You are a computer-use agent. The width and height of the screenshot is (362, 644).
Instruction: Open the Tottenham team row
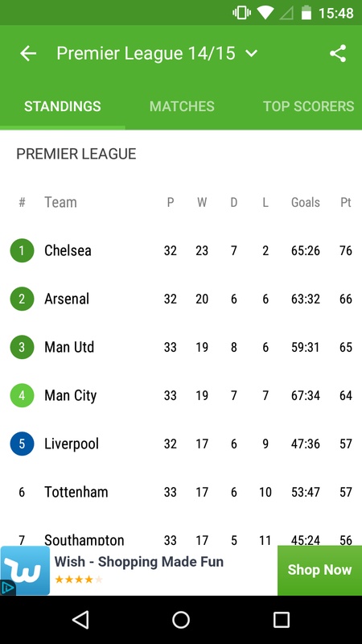click(x=181, y=492)
